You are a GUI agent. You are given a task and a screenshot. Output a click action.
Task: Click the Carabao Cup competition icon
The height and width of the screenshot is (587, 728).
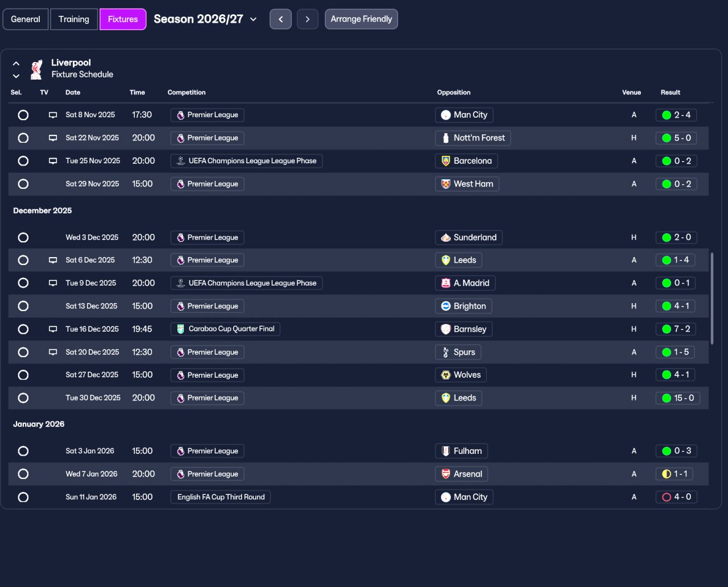(x=181, y=329)
